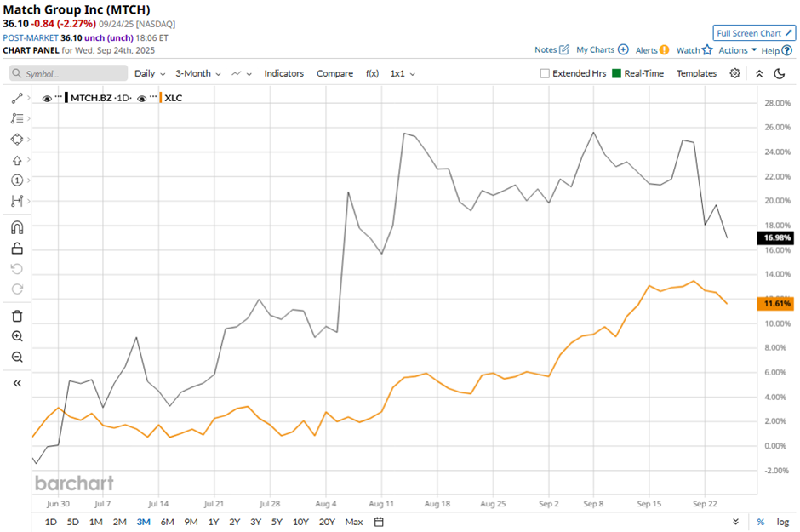The image size is (800, 532).
Task: Enable the Extended Hrs checkbox
Action: [545, 73]
